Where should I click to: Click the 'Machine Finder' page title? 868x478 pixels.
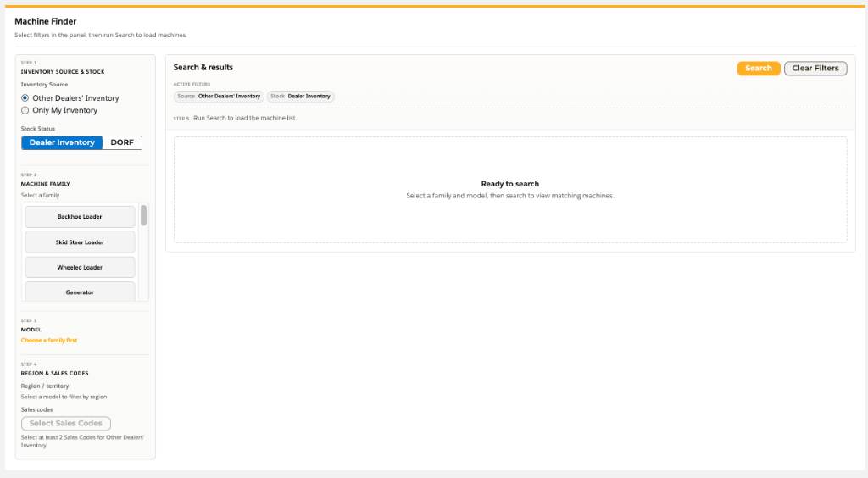(x=46, y=21)
